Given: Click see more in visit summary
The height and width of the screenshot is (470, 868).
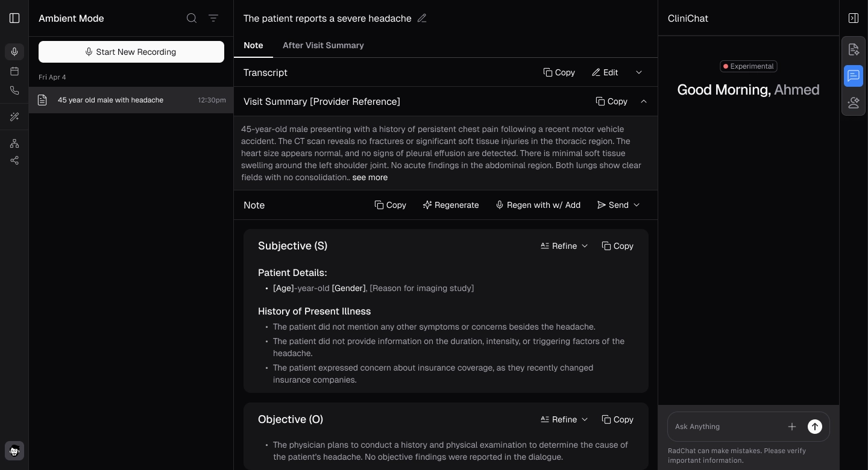Looking at the screenshot, I should 370,177.
